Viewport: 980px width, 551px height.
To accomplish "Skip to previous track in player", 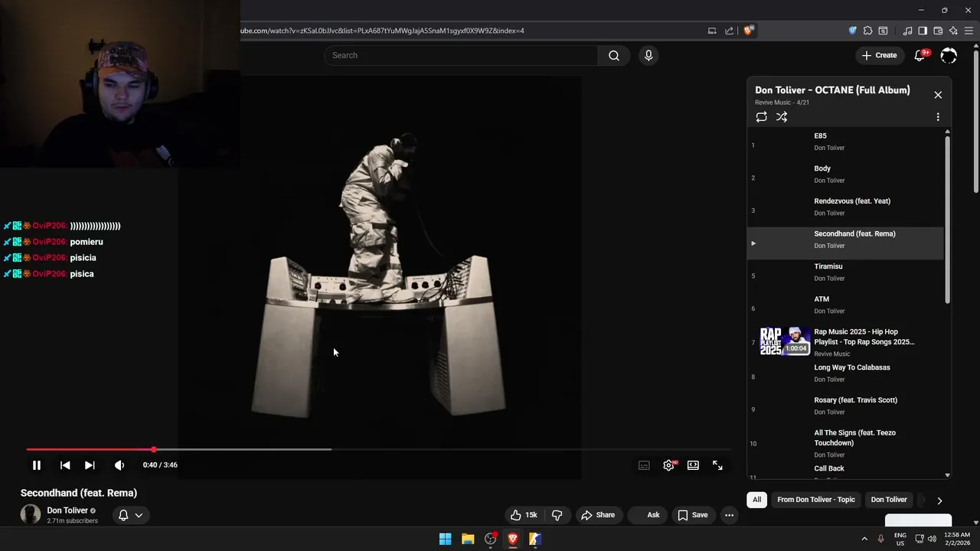I will [65, 465].
